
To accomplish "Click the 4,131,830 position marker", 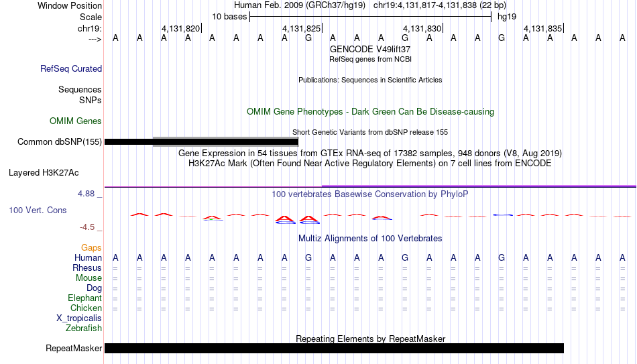I will point(423,28).
